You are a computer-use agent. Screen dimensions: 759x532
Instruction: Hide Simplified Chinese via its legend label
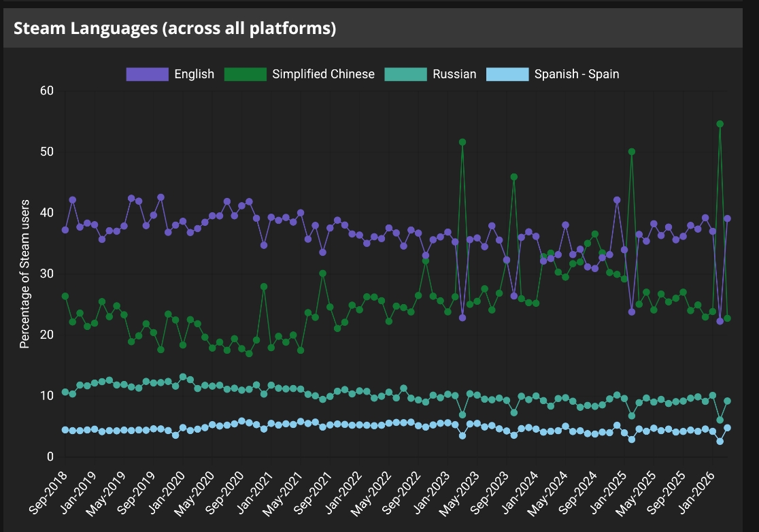point(323,74)
